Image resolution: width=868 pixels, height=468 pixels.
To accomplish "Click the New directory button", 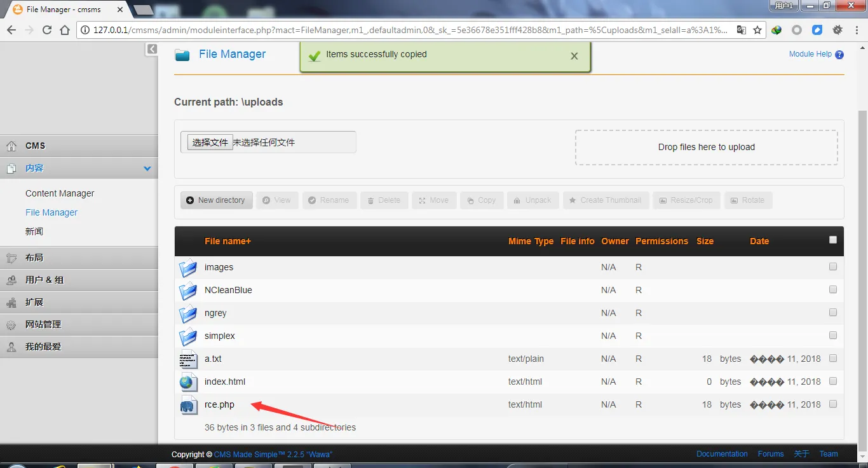I will click(216, 200).
